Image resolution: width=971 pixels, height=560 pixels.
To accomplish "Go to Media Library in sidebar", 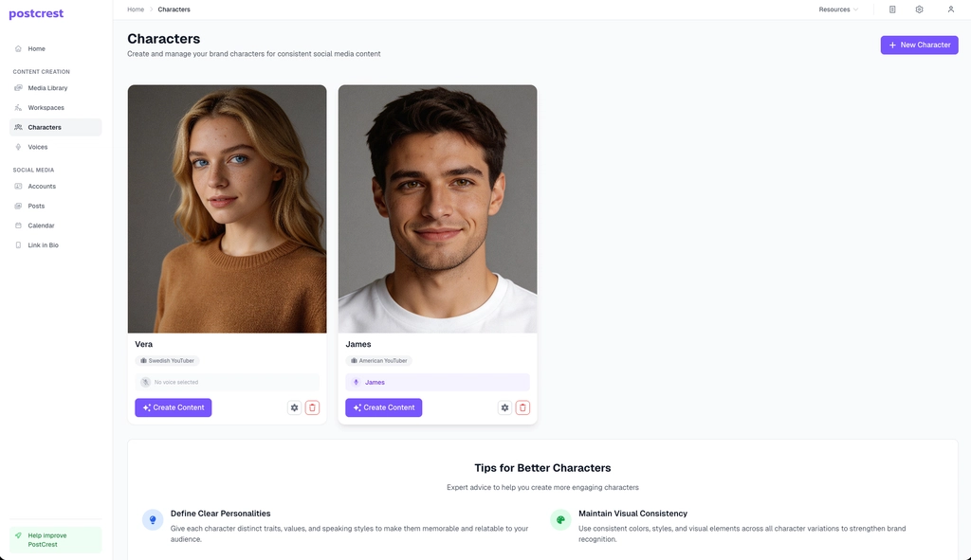I will (47, 88).
